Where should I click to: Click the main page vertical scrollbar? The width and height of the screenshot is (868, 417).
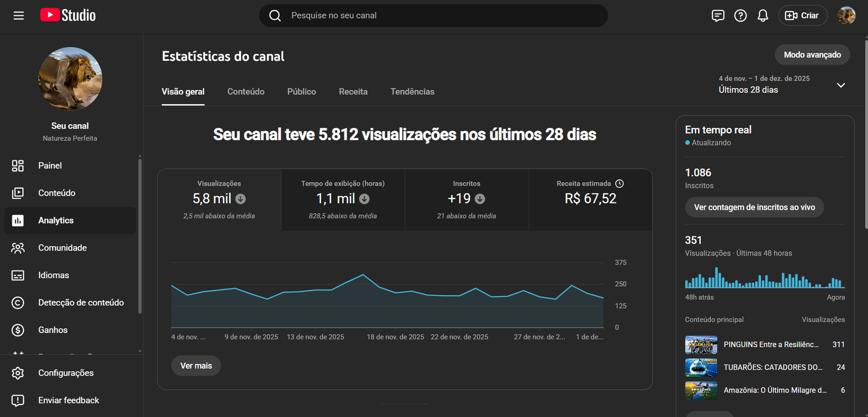pos(866,134)
